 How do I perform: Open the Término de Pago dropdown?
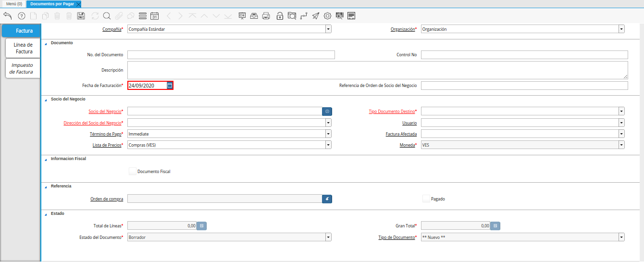328,134
